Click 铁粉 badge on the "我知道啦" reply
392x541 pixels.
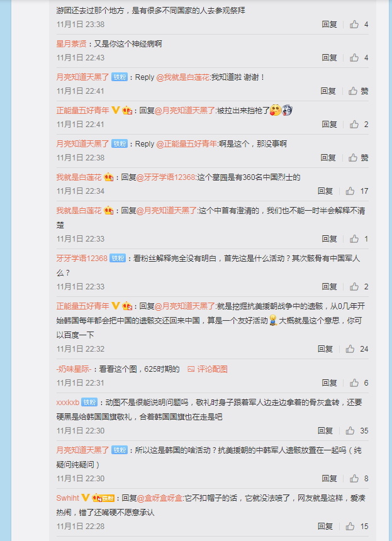point(120,77)
